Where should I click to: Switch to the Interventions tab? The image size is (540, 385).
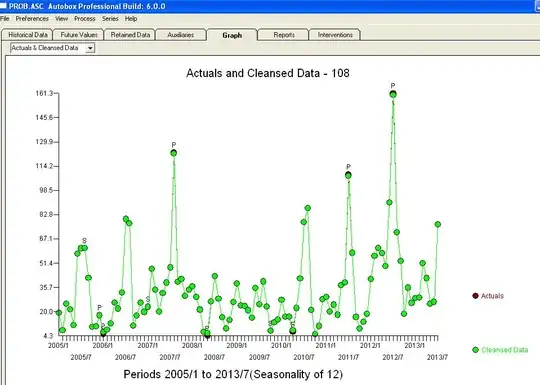(x=335, y=35)
